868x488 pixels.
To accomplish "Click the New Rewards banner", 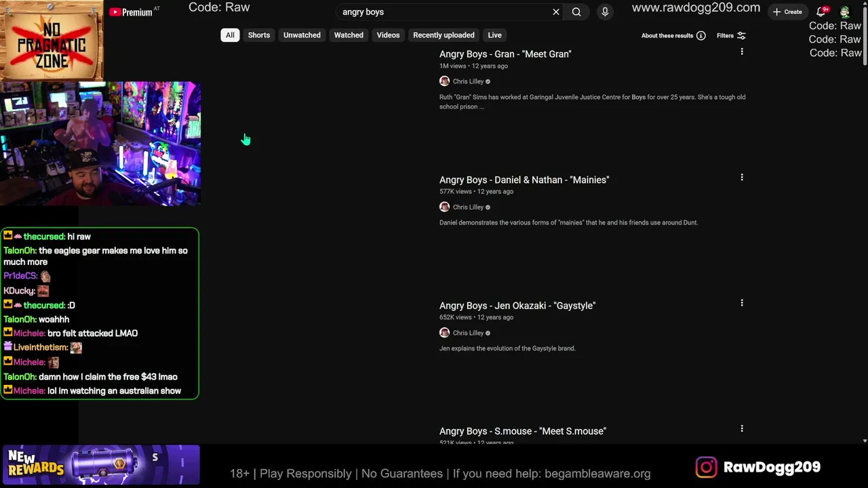I will click(100, 465).
